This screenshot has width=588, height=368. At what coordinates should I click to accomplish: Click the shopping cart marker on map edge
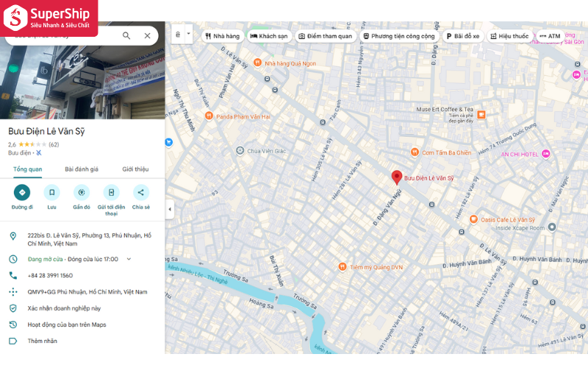pos(168,142)
